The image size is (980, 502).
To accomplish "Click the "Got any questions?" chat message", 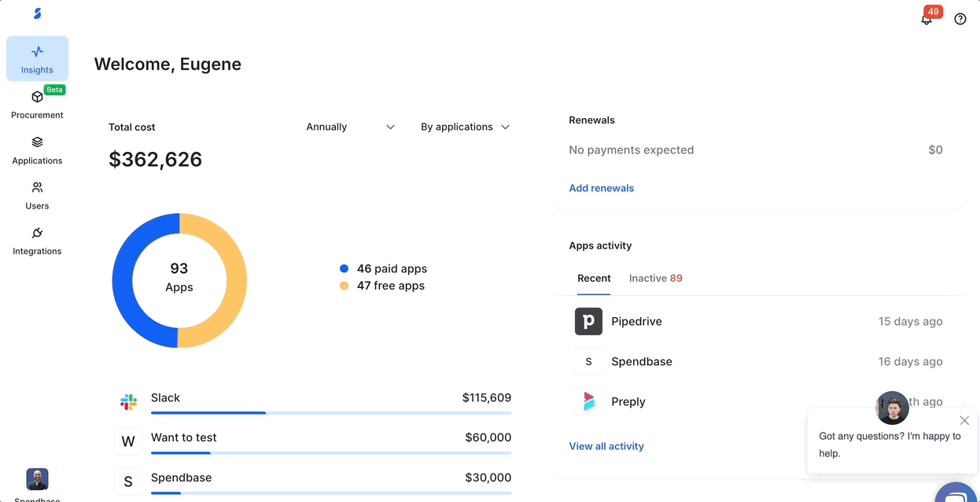I will [890, 445].
